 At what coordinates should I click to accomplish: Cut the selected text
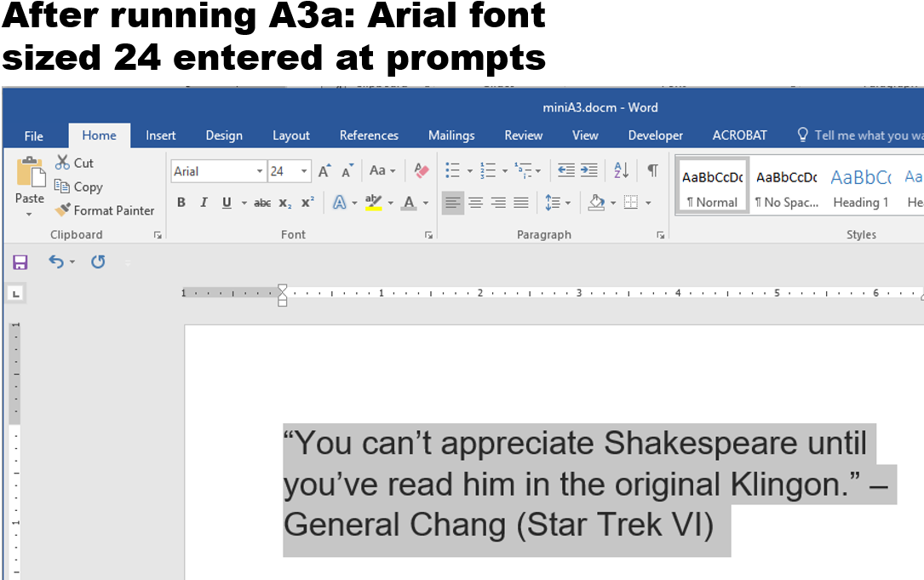click(x=74, y=163)
